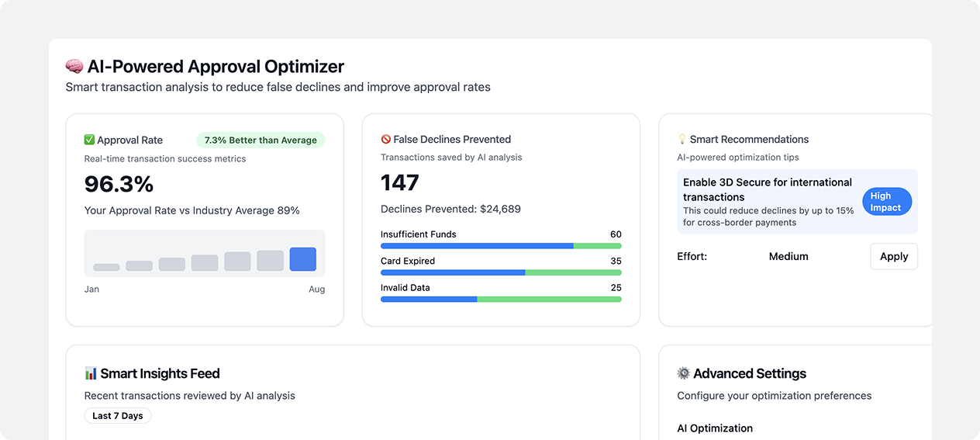Click the prohibited icon by False Declines Prevented

click(386, 140)
